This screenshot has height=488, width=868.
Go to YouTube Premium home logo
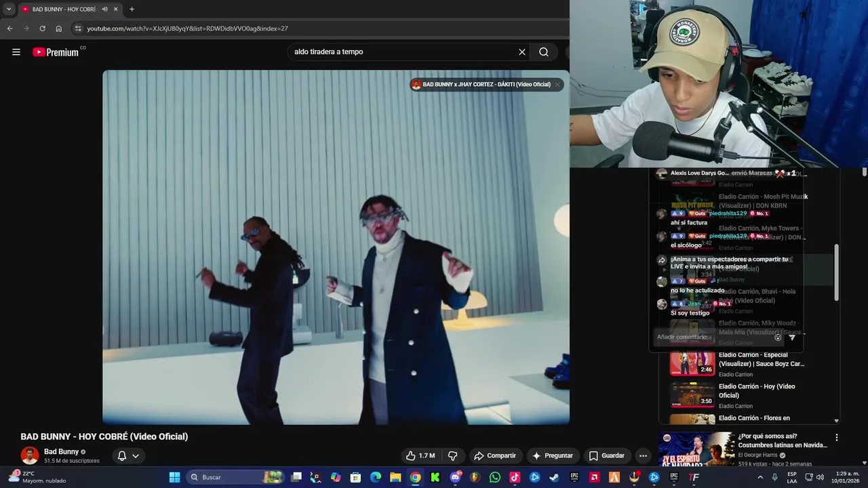tap(56, 52)
